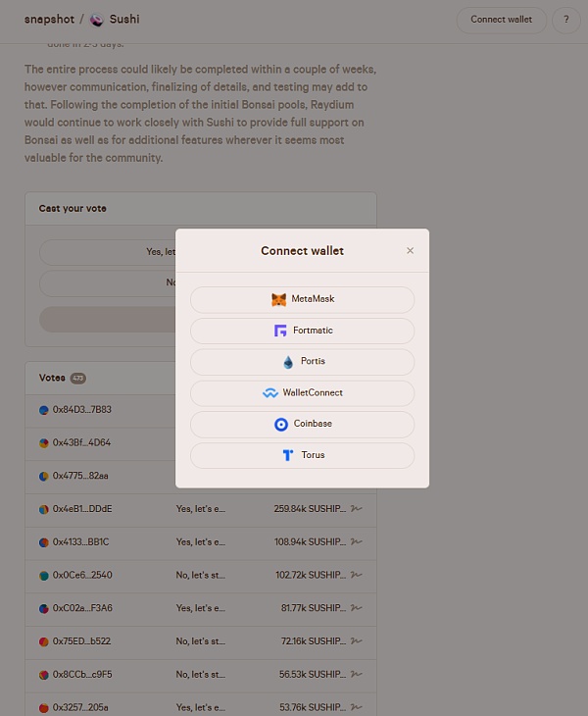Select the MetaMask wallet option
Image resolution: width=588 pixels, height=716 pixels.
tap(302, 299)
